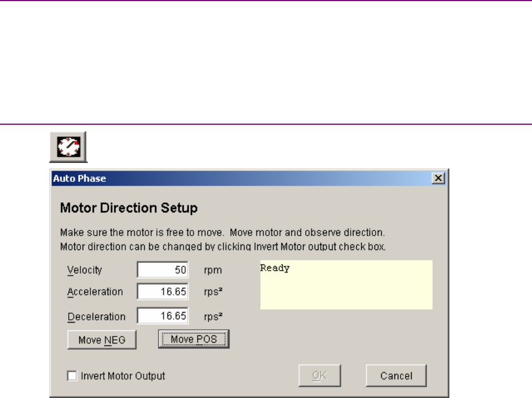Click the Deceleration label
The width and height of the screenshot is (532, 398).
point(97,317)
